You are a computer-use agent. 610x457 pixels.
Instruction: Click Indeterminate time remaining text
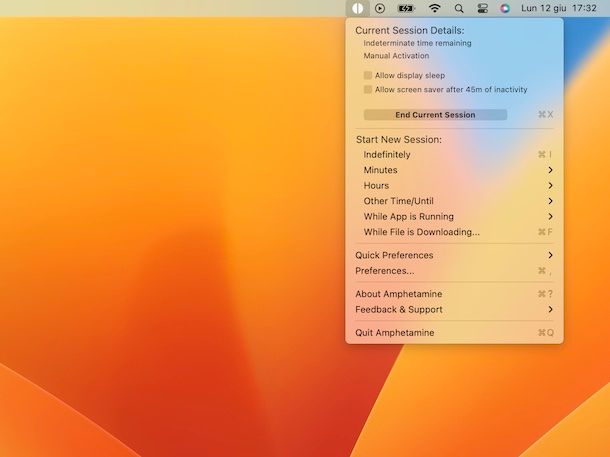click(x=417, y=43)
